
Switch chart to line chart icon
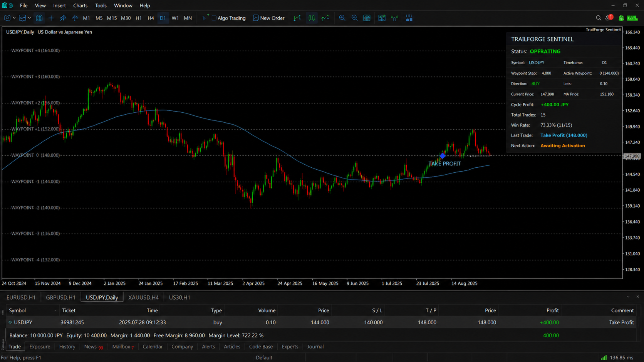[x=325, y=18]
